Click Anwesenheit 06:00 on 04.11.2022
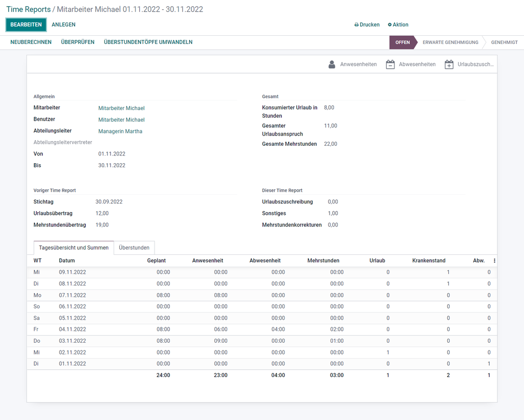The width and height of the screenshot is (524, 420). click(x=221, y=329)
